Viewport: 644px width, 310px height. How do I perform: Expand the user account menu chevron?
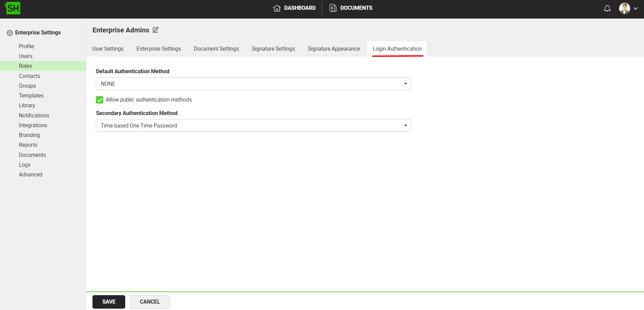(x=636, y=9)
